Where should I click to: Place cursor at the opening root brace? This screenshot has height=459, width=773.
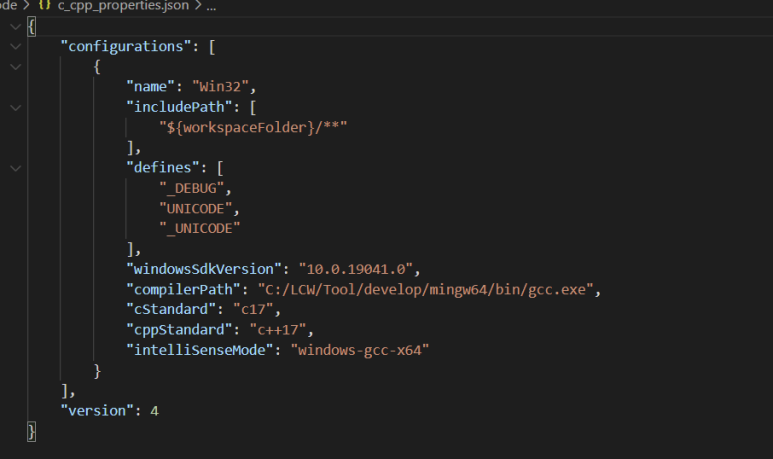pyautogui.click(x=32, y=27)
